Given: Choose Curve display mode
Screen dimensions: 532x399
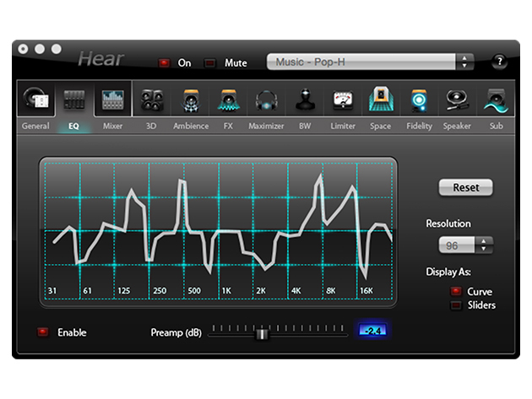Looking at the screenshot, I should [x=456, y=291].
